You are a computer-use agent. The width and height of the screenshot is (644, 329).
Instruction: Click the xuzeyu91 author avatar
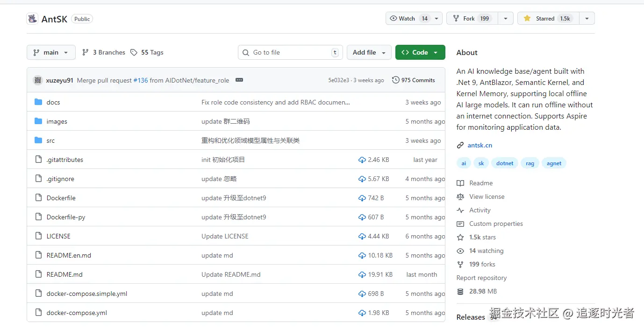pyautogui.click(x=37, y=80)
